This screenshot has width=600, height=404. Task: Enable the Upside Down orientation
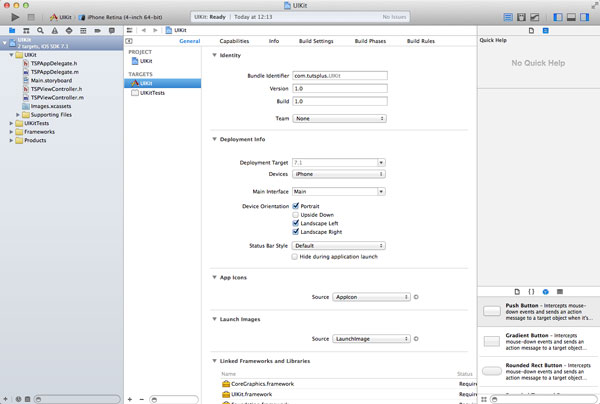[x=295, y=215]
